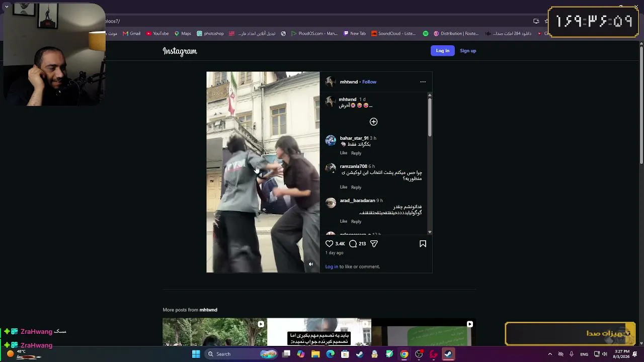Show hidden system tray icons

tap(550, 354)
